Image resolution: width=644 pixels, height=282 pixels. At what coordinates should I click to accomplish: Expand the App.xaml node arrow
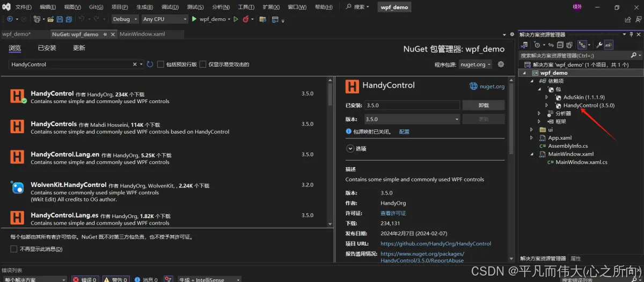[531, 138]
